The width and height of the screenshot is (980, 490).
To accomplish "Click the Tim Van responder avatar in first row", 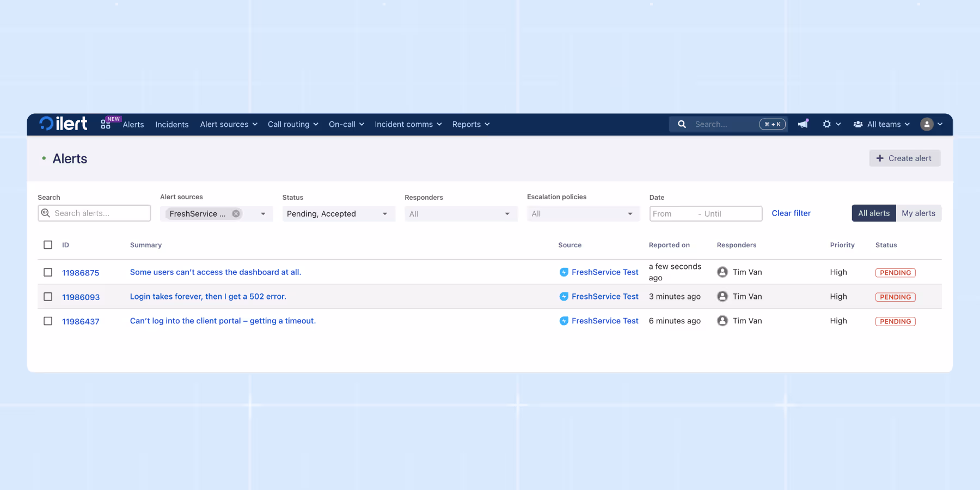I will 722,272.
